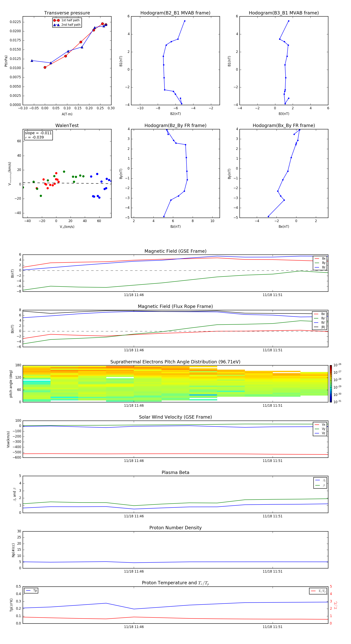This screenshot has width=351, height=644.
Task: Click the 'r = -0.039' annotation
Action: (x=35, y=137)
